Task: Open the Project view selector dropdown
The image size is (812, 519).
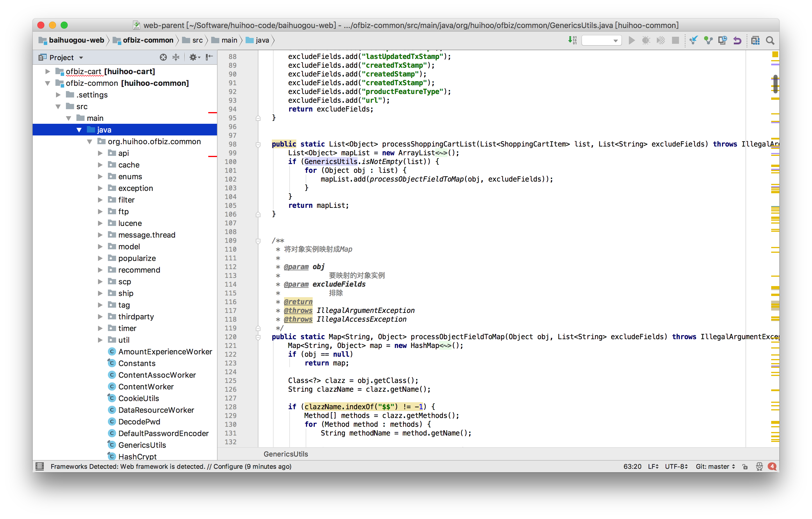Action: [81, 58]
